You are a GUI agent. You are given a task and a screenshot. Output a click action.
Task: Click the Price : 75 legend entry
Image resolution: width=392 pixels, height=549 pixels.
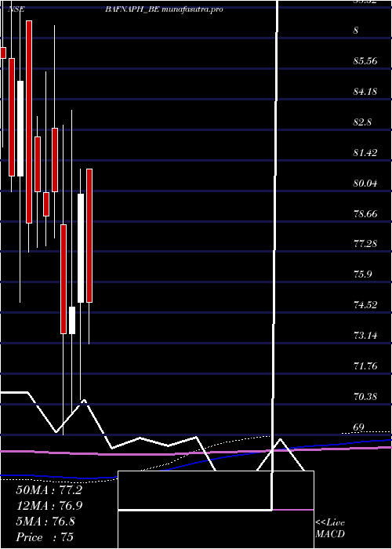pos(45,537)
